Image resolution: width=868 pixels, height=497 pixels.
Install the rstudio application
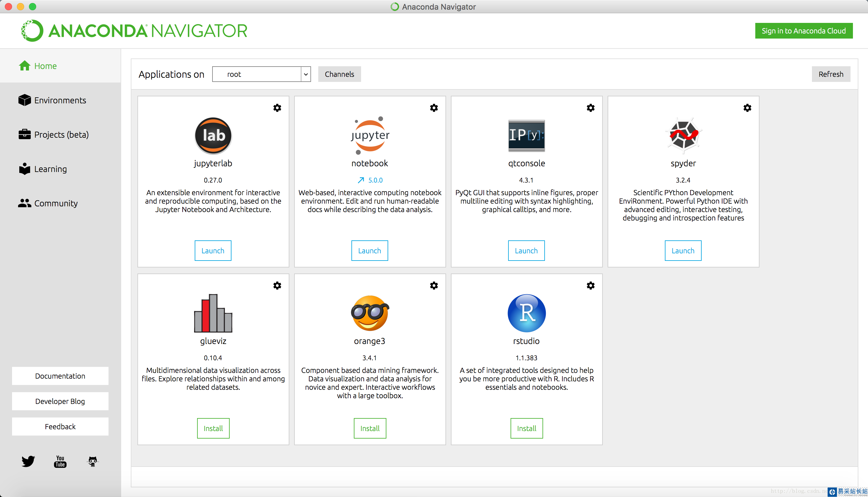(x=526, y=428)
